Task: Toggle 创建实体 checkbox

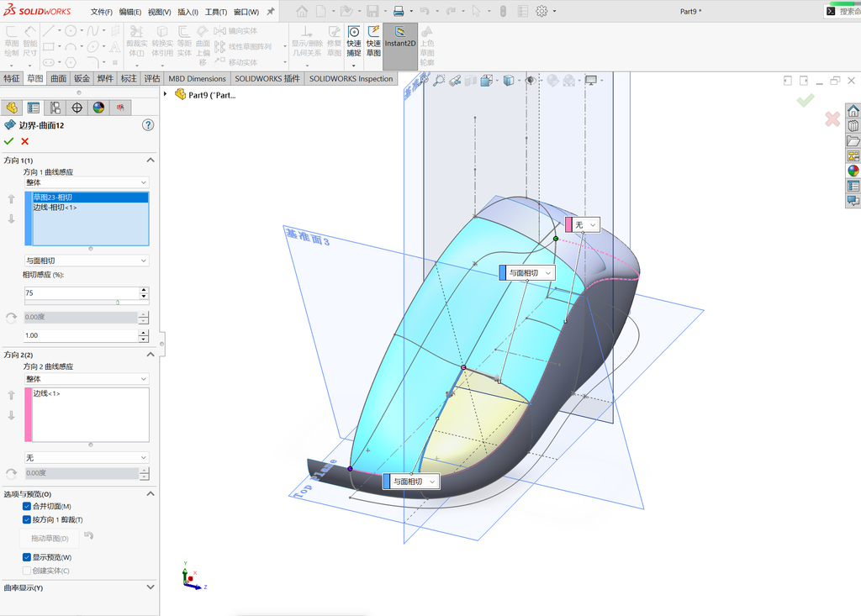Action: (26, 571)
